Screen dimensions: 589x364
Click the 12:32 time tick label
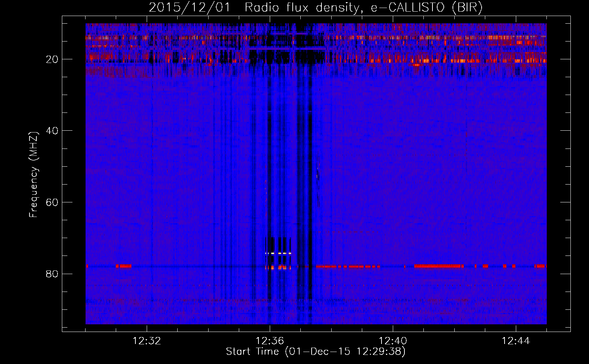pyautogui.click(x=147, y=341)
